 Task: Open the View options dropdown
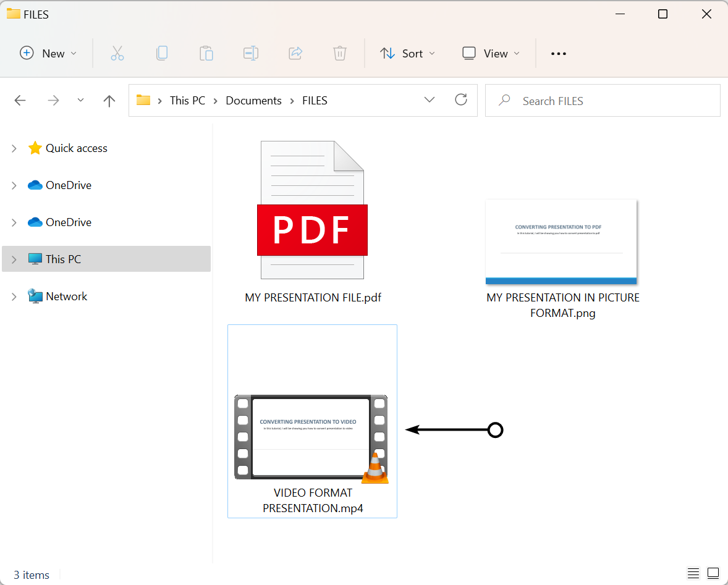pyautogui.click(x=490, y=53)
